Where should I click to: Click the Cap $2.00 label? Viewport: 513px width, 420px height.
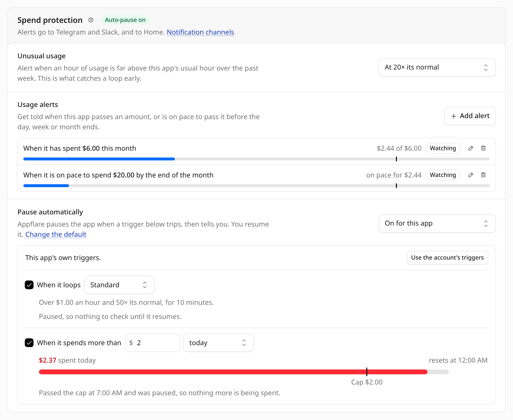tap(367, 382)
